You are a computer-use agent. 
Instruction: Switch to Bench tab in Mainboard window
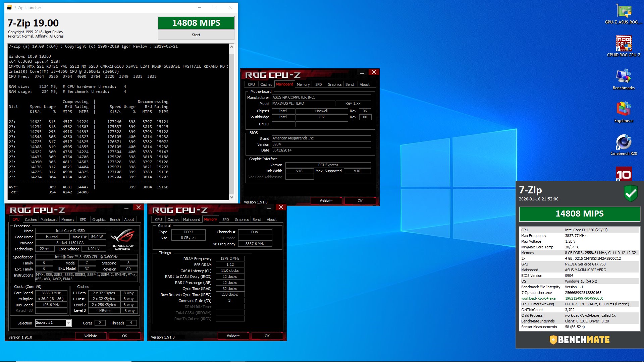(350, 84)
